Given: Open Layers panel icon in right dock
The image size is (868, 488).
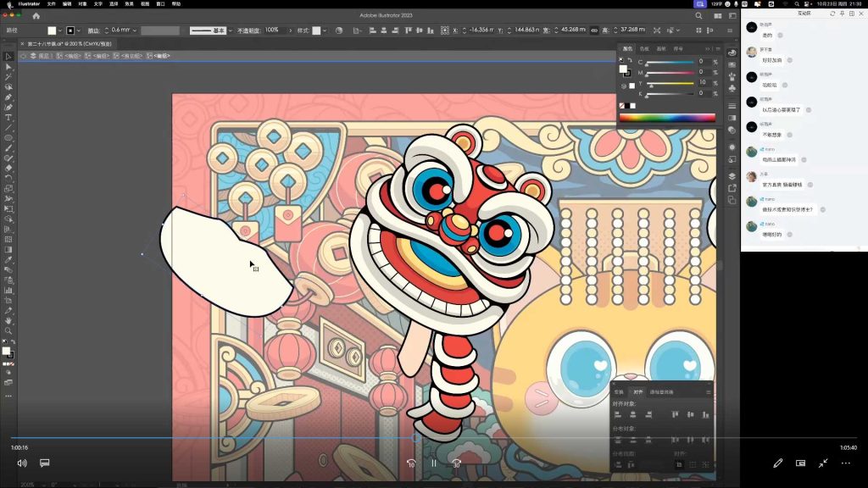Looking at the screenshot, I should click(x=732, y=176).
